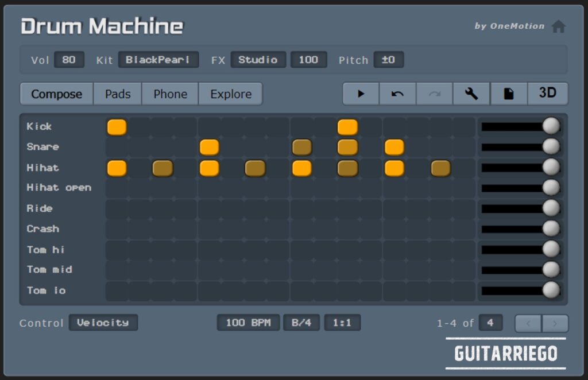Adjust the Tom hi volume slider knob
This screenshot has width=588, height=380.
coord(551,249)
